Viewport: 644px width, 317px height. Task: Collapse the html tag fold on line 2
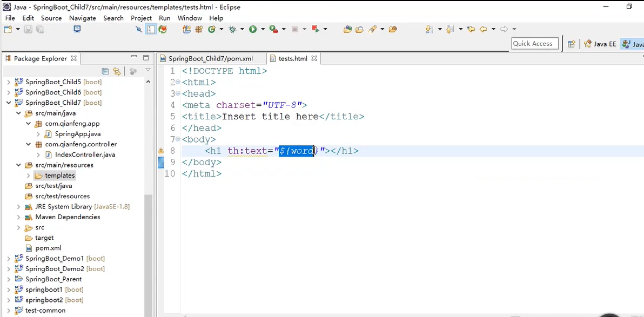[x=178, y=82]
